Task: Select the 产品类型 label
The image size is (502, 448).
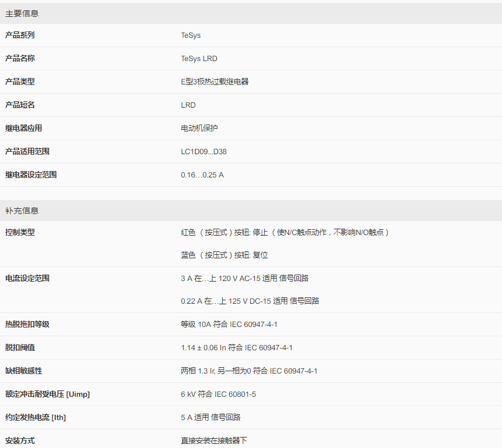Action: click(x=20, y=81)
